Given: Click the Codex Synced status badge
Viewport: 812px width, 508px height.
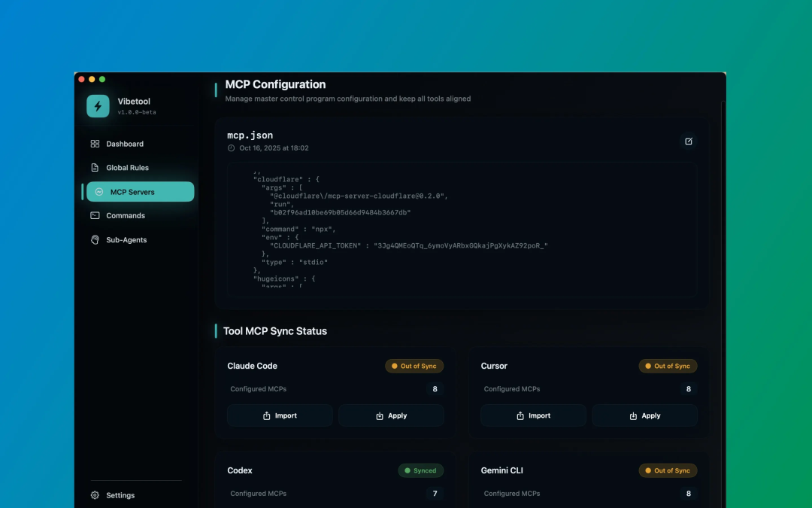Looking at the screenshot, I should tap(420, 470).
